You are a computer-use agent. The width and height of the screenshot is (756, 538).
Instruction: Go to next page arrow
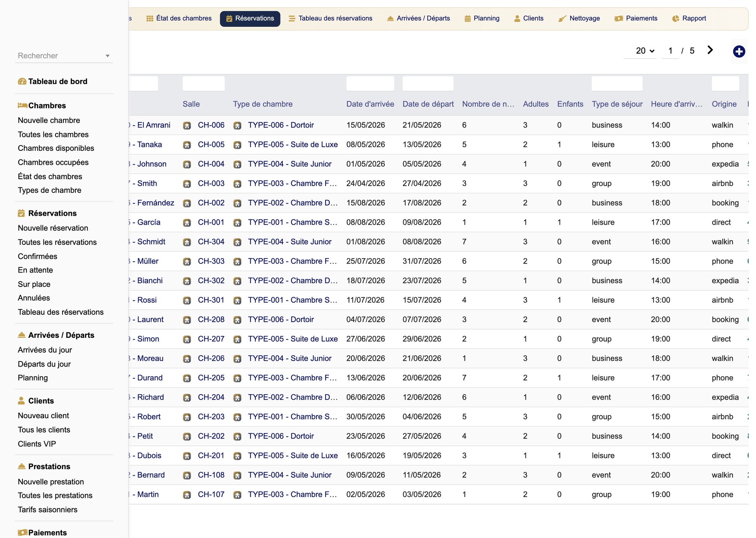710,50
